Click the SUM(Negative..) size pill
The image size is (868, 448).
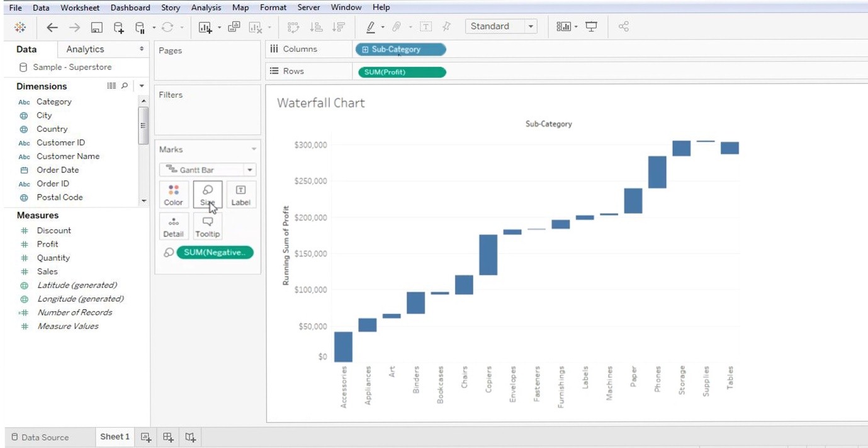[x=215, y=253]
